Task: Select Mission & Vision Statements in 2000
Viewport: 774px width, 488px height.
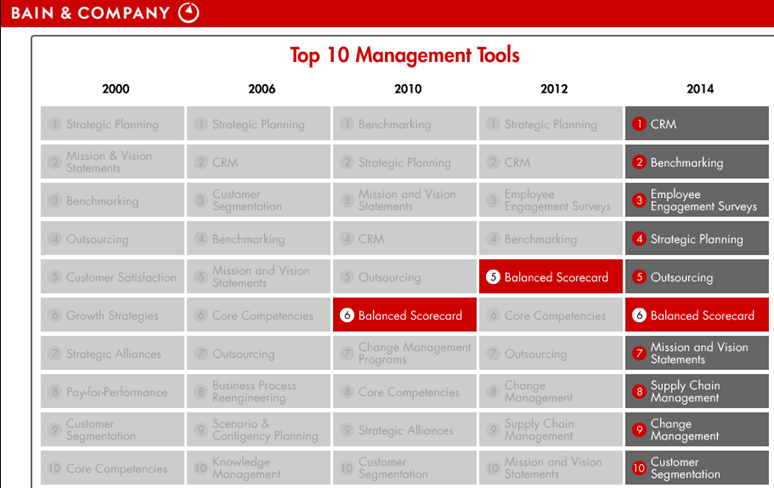Action: point(113,162)
